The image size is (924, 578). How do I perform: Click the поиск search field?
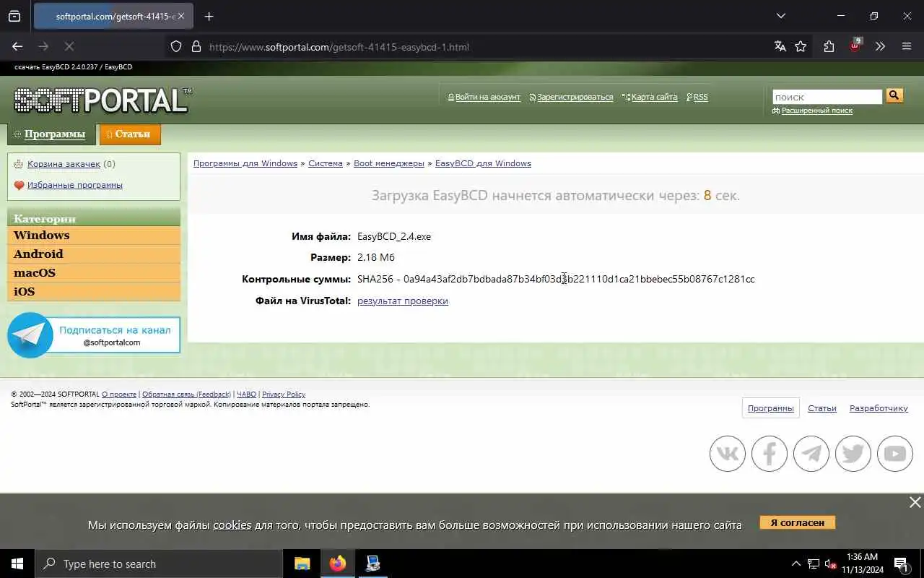pyautogui.click(x=827, y=97)
